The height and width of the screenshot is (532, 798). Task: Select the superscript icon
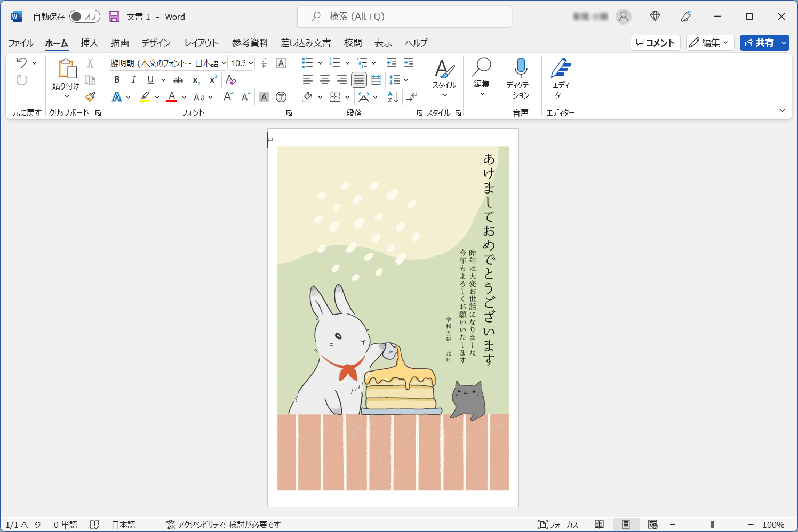[212, 79]
